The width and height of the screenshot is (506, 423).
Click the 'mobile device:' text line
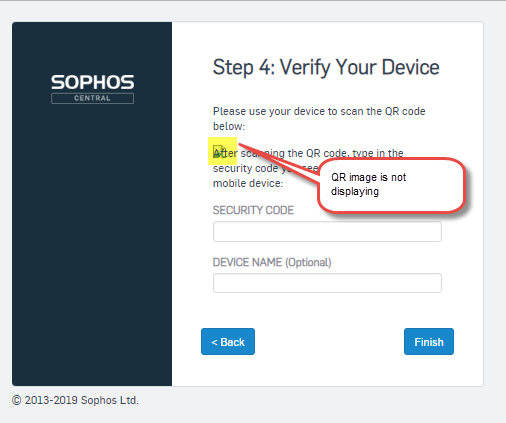click(248, 183)
